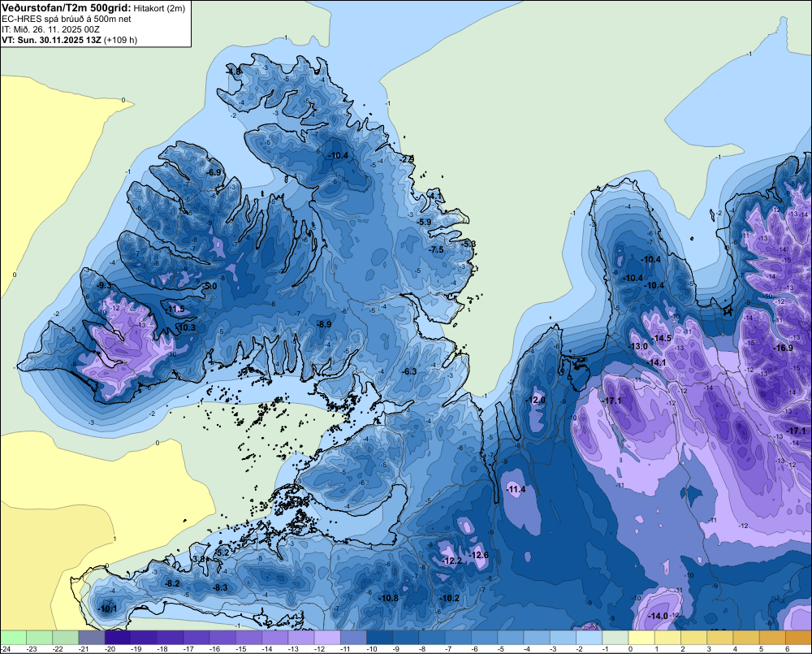Click the light purple -12 legend swatch
This screenshot has height=654, width=812.
(x=327, y=637)
